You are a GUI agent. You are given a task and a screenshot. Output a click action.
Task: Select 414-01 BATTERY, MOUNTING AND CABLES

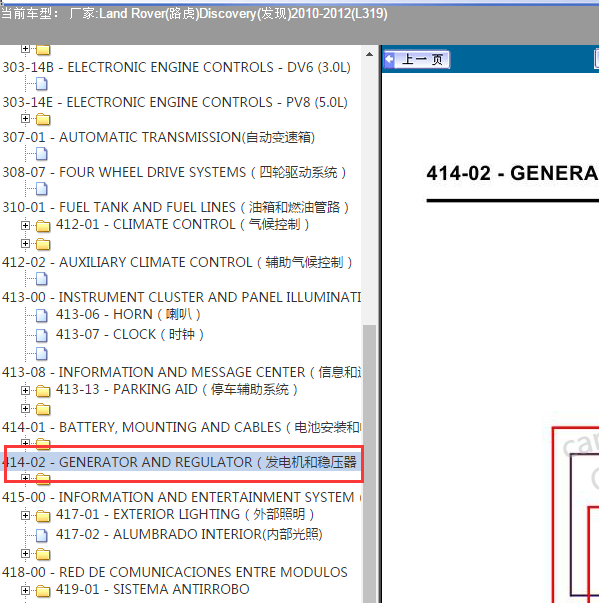click(x=181, y=427)
